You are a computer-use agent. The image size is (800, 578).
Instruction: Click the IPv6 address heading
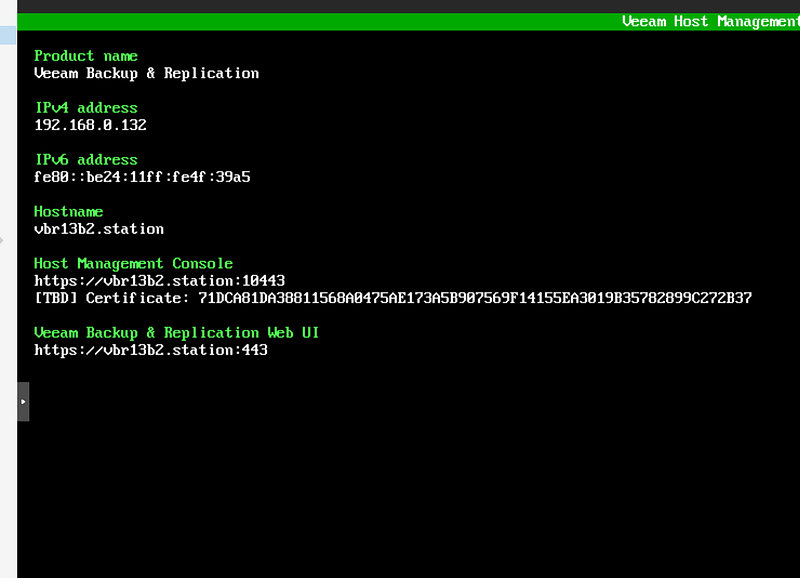(85, 160)
